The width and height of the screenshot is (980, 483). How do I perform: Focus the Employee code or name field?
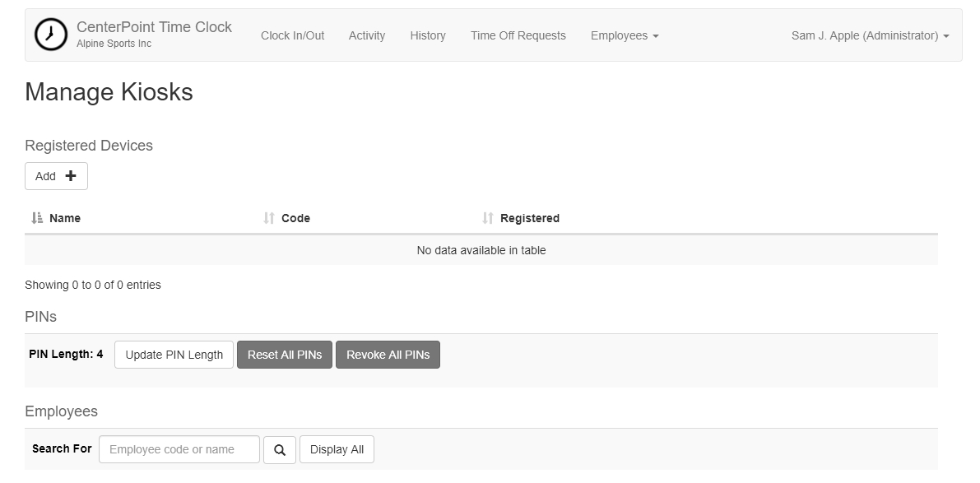[x=179, y=449]
